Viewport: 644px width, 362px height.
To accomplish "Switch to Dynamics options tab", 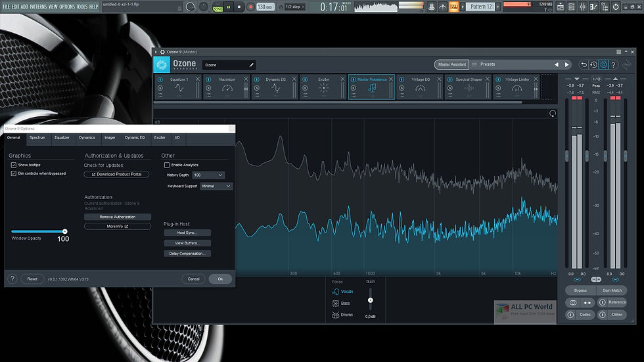I will pos(87,137).
